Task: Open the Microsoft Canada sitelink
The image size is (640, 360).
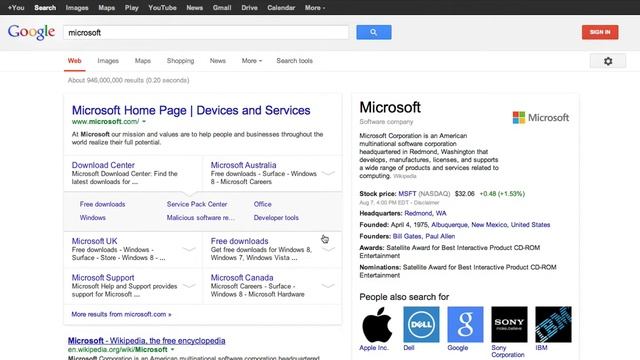Action: (242, 278)
